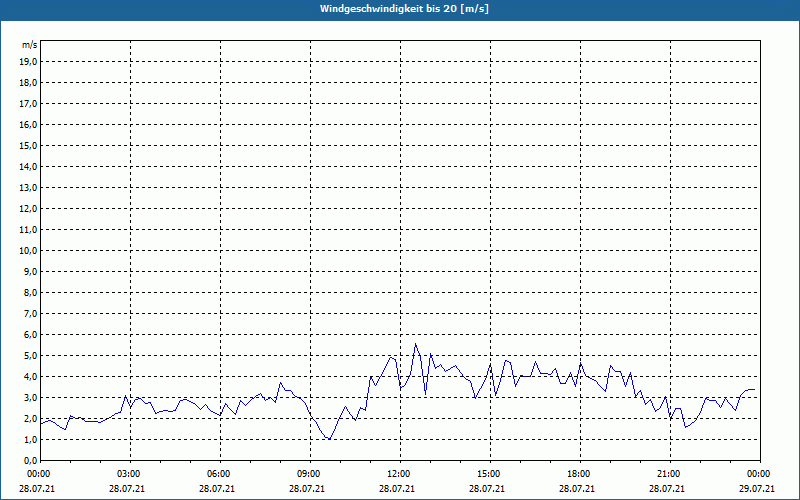Click the 18:00 time label

tap(578, 474)
